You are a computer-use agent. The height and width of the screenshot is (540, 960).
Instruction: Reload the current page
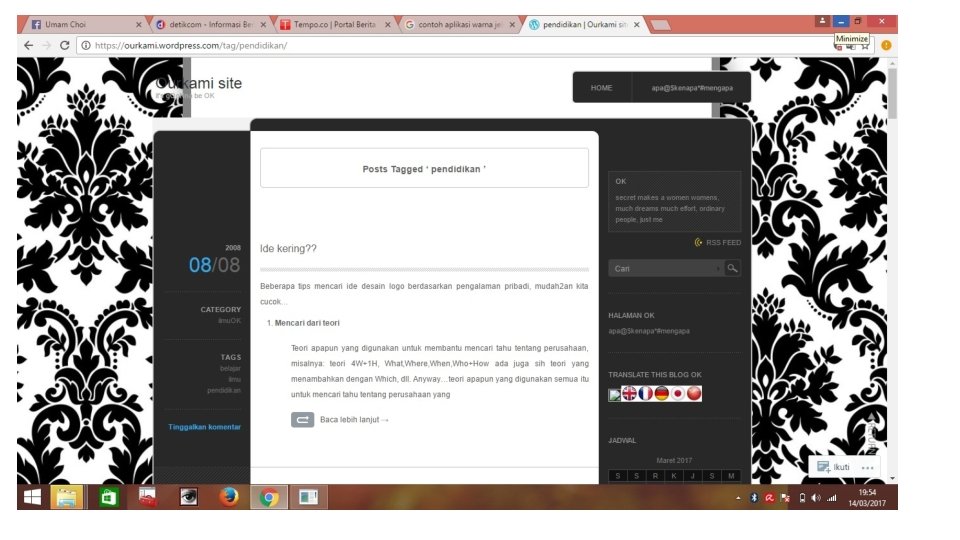tap(64, 45)
